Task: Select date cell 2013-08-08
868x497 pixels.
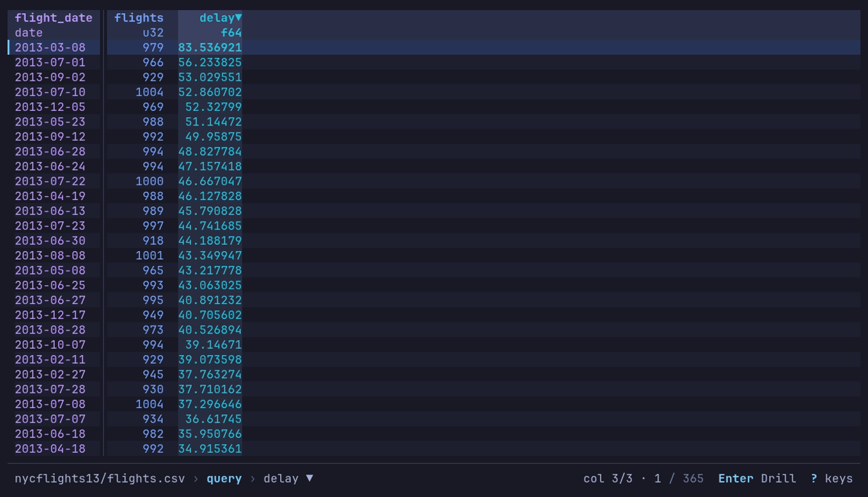Action: (50, 255)
